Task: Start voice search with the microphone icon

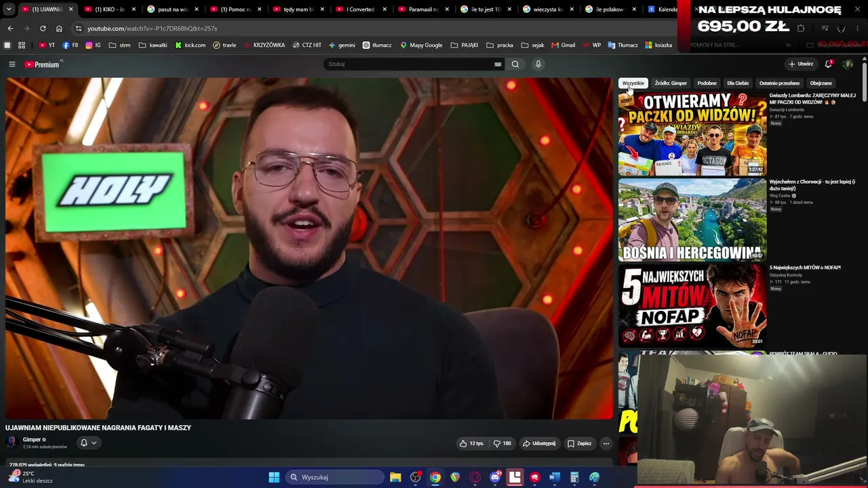Action: [538, 64]
